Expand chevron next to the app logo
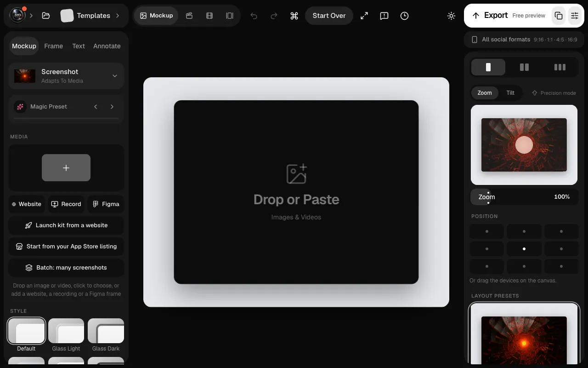This screenshot has height=368, width=588. [x=31, y=16]
